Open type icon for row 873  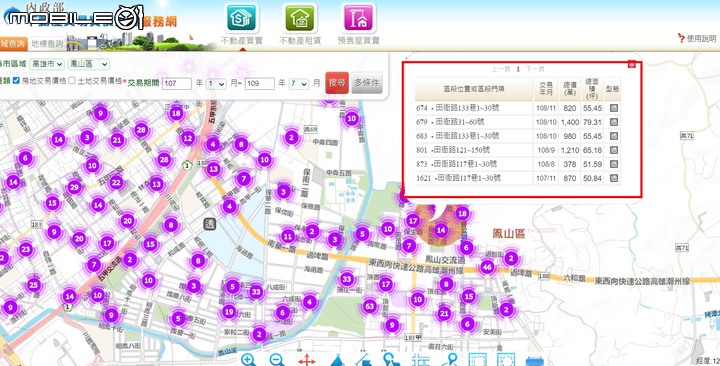613,164
